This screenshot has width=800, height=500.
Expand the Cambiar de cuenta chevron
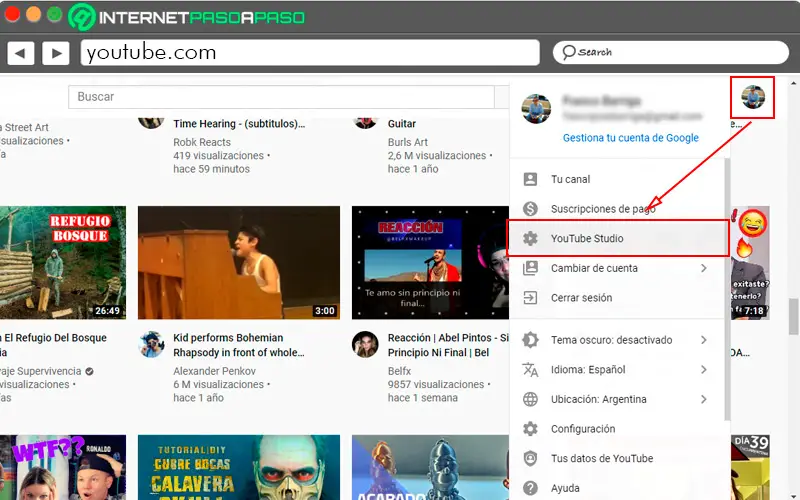(704, 268)
